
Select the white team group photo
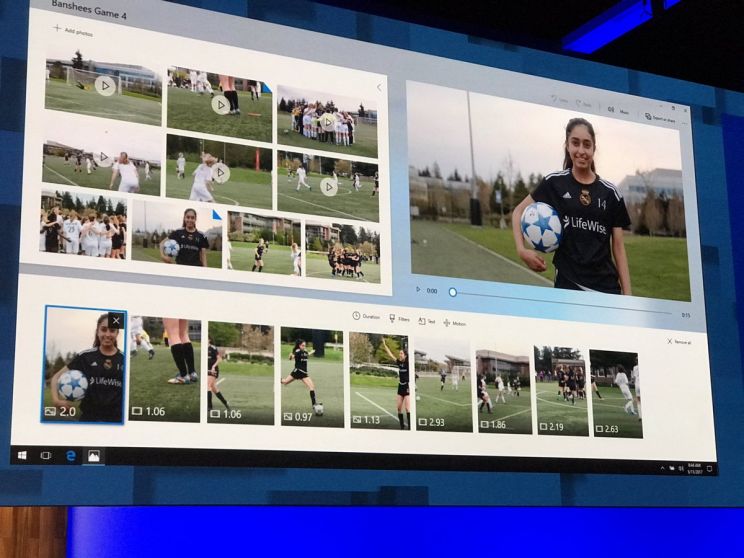tap(84, 224)
